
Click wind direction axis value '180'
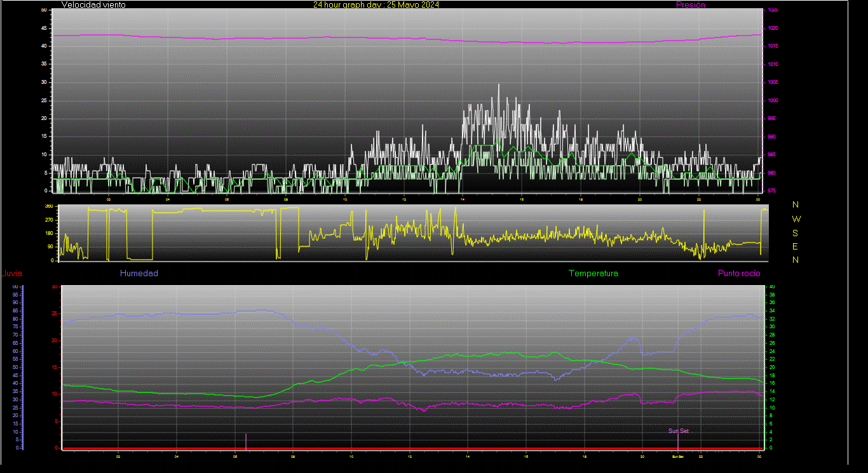(x=48, y=234)
